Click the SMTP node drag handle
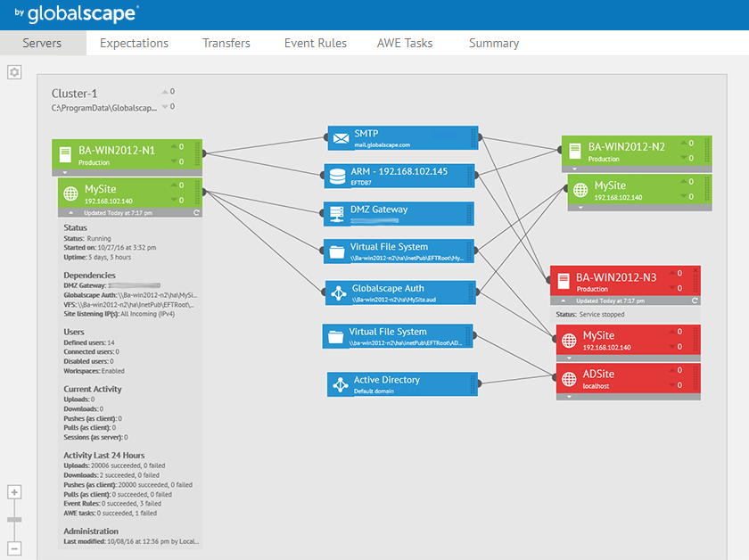 point(473,138)
